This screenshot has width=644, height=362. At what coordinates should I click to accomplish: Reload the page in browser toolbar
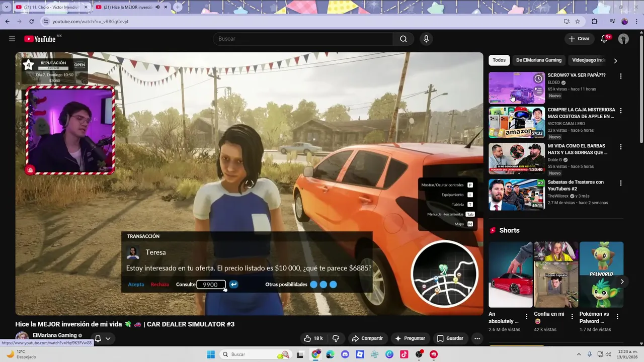tap(31, 21)
